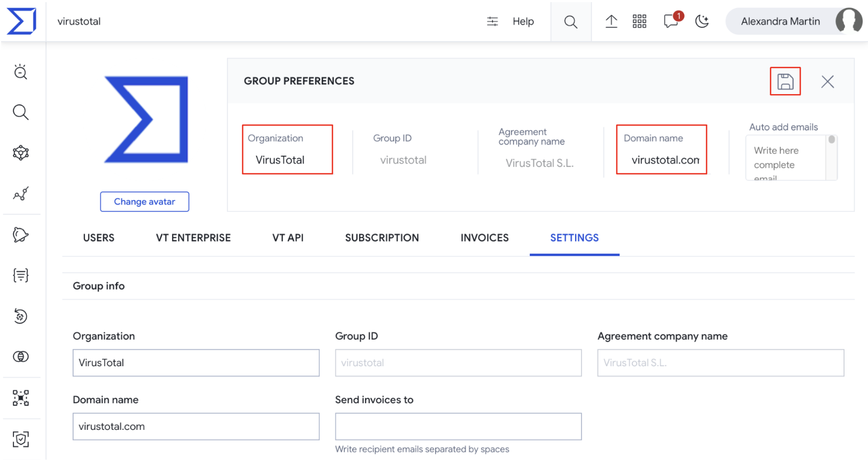
Task: Click the Change avatar button
Action: [x=144, y=202]
